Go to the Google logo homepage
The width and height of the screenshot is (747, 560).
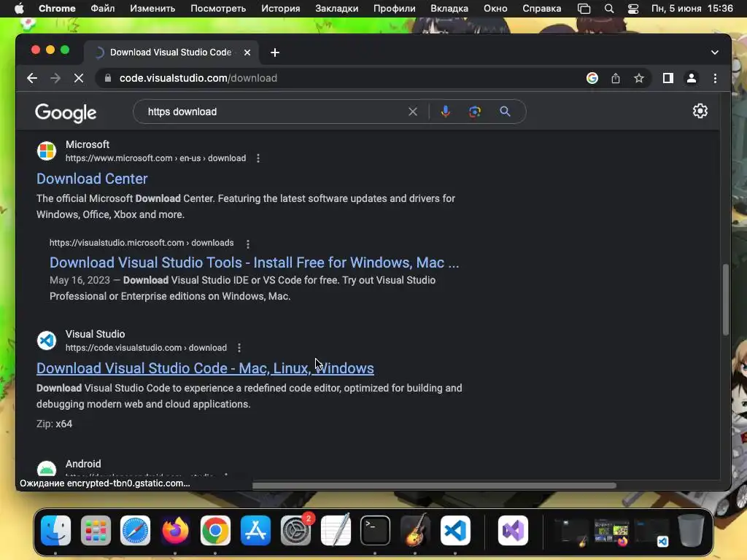66,113
